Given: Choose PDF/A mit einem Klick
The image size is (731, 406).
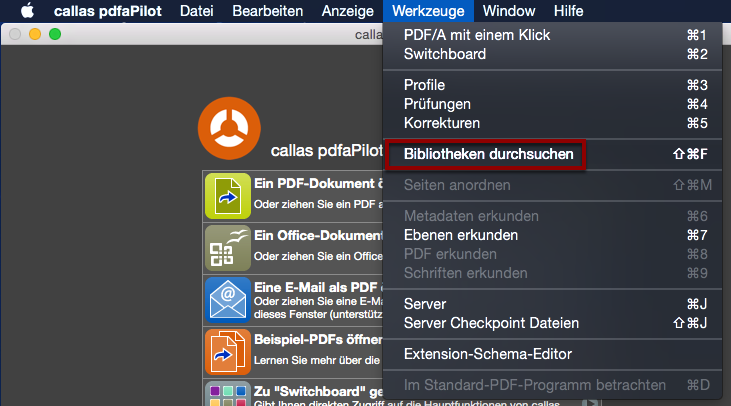Looking at the screenshot, I should point(552,35).
